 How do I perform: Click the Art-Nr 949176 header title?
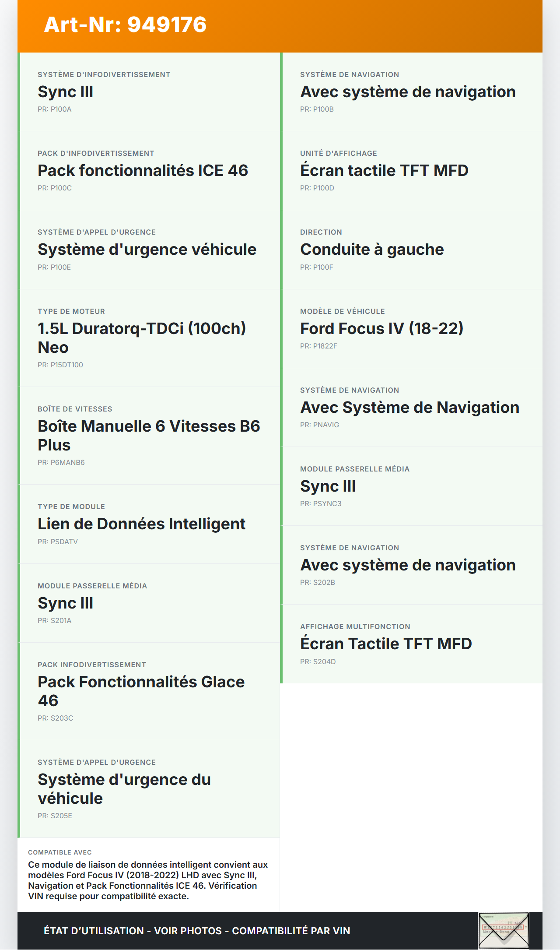pos(125,25)
